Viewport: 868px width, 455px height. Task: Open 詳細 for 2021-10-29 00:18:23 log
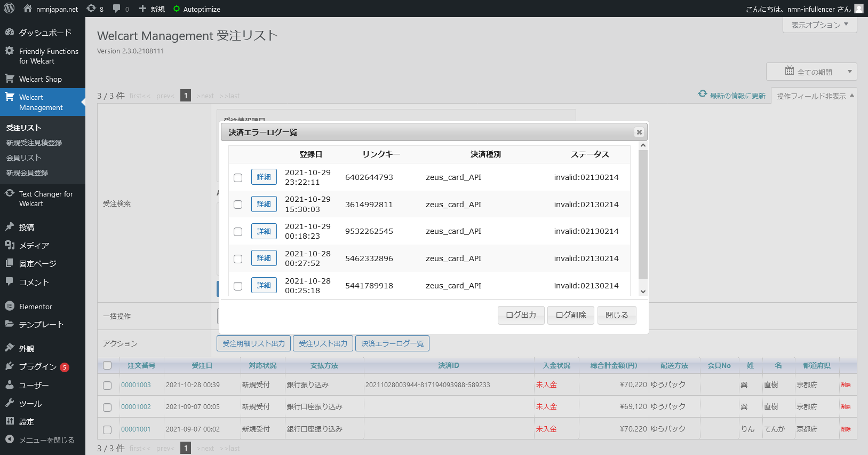pos(264,231)
